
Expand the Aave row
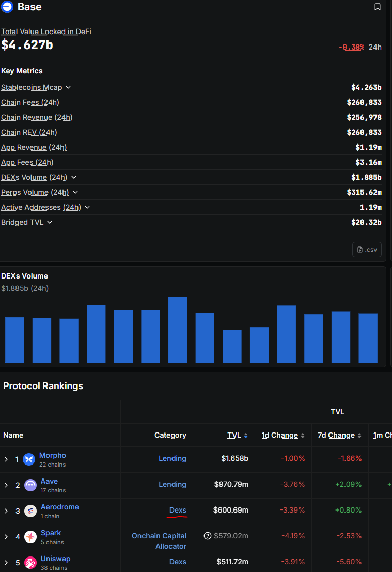point(6,485)
